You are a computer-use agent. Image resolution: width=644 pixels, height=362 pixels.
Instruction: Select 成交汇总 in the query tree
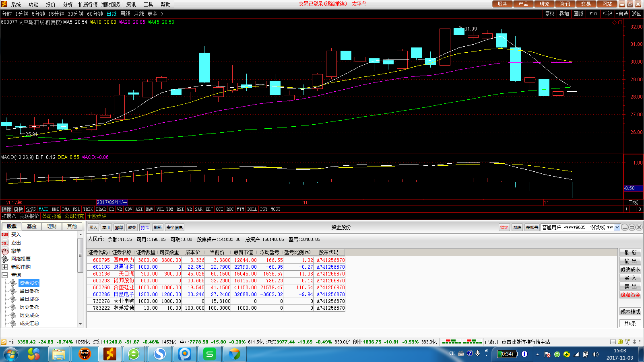point(29,323)
